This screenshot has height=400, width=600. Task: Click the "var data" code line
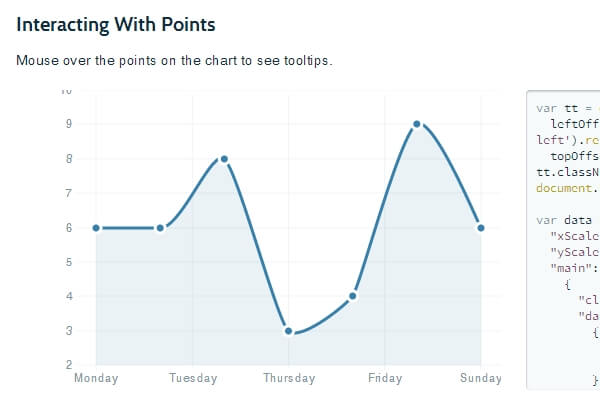tap(564, 217)
